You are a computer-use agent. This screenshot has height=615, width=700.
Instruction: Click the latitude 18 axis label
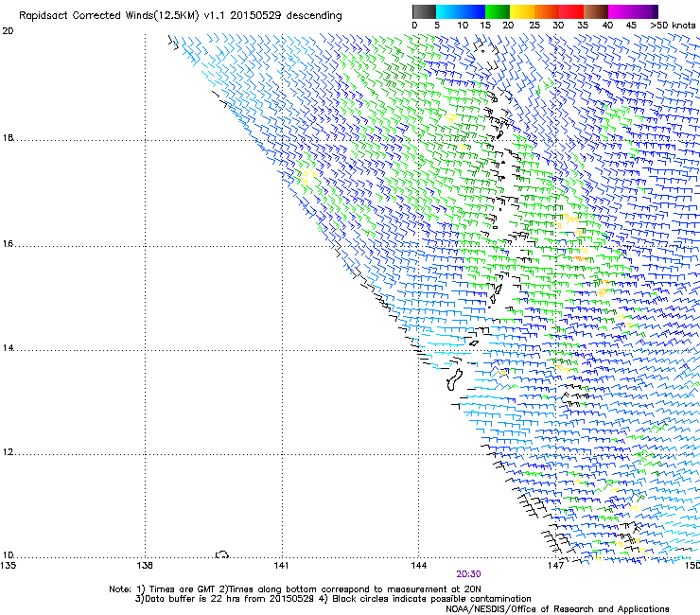pos(8,138)
